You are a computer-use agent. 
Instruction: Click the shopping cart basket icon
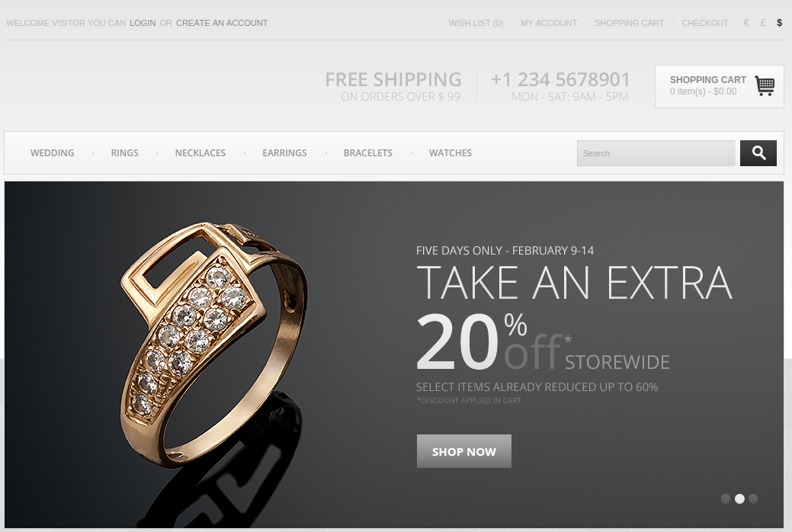pos(765,85)
